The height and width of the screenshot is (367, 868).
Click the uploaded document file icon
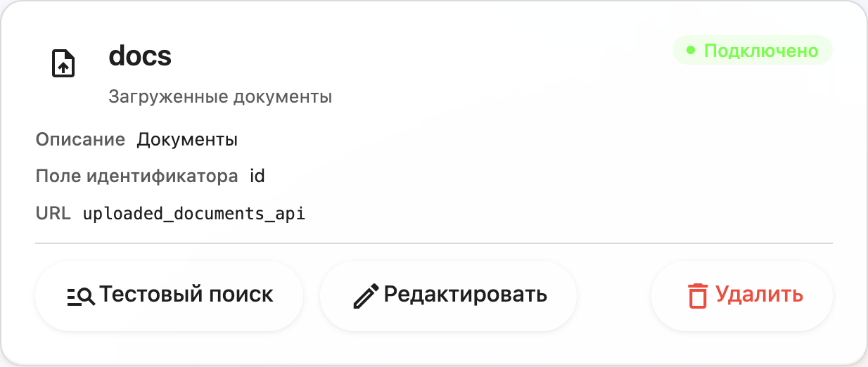pos(64,63)
